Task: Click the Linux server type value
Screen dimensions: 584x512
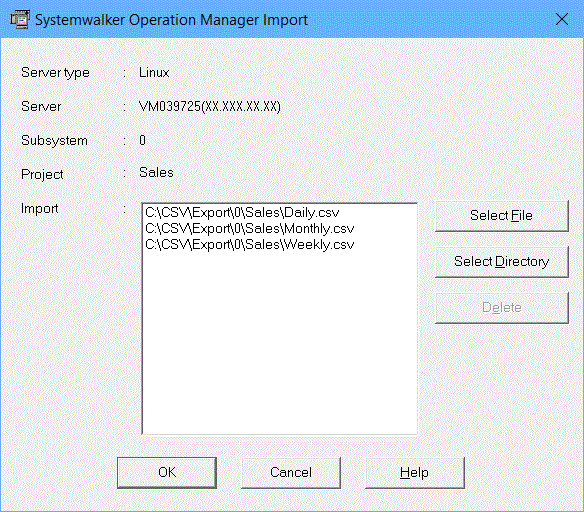Action: click(154, 72)
